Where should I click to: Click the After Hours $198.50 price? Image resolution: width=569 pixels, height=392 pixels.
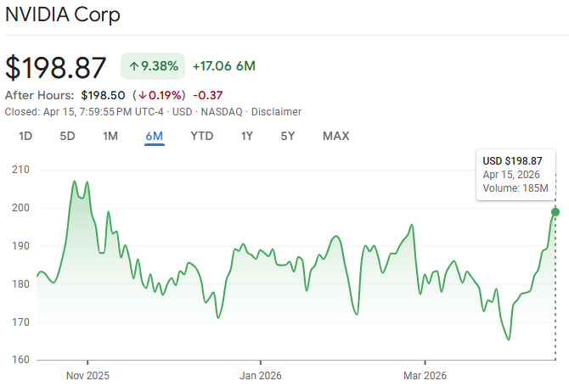103,95
